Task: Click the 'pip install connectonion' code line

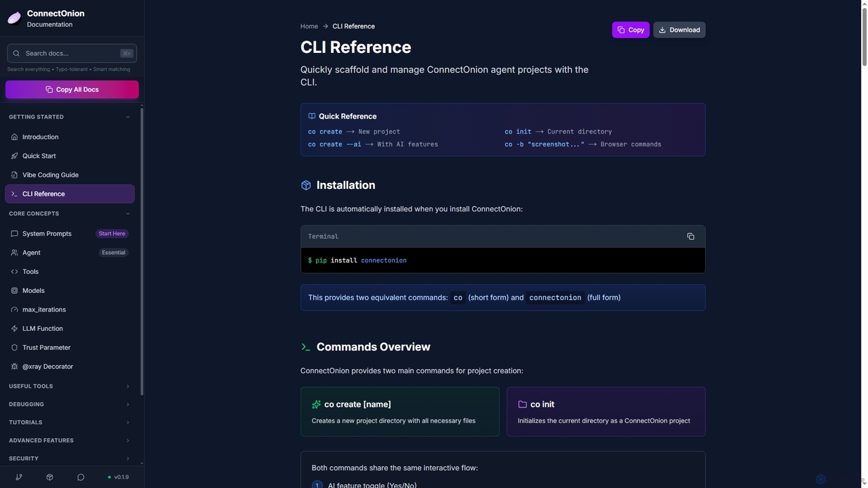Action: click(357, 260)
